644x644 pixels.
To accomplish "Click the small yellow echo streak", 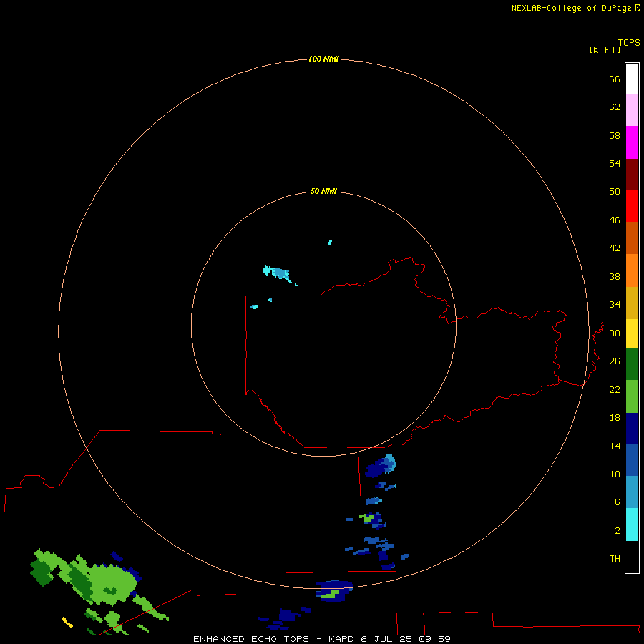I will pyautogui.click(x=67, y=623).
